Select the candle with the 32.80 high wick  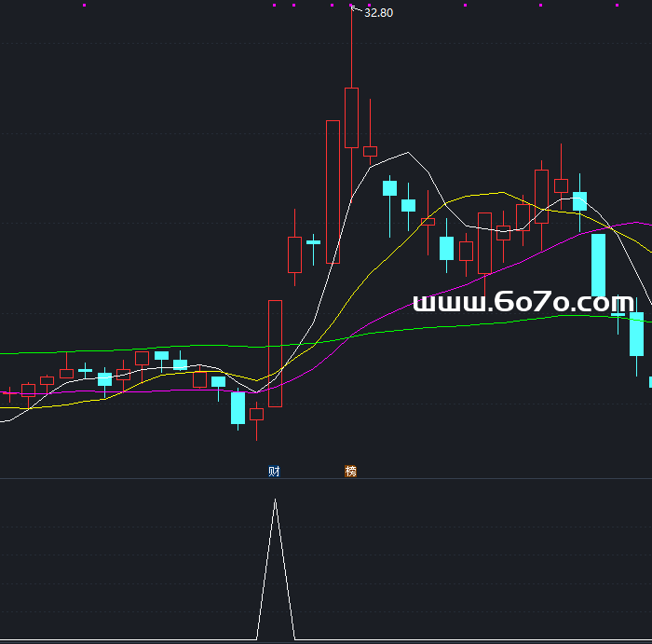click(351, 117)
